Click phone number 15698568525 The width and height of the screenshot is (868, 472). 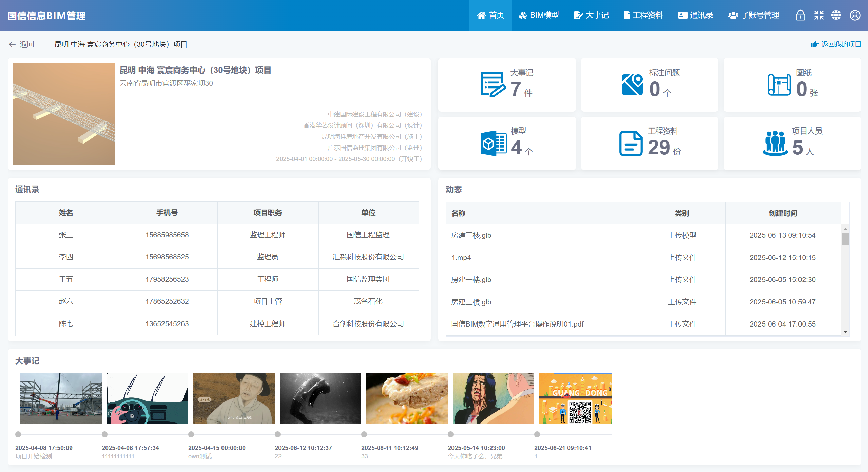click(167, 257)
